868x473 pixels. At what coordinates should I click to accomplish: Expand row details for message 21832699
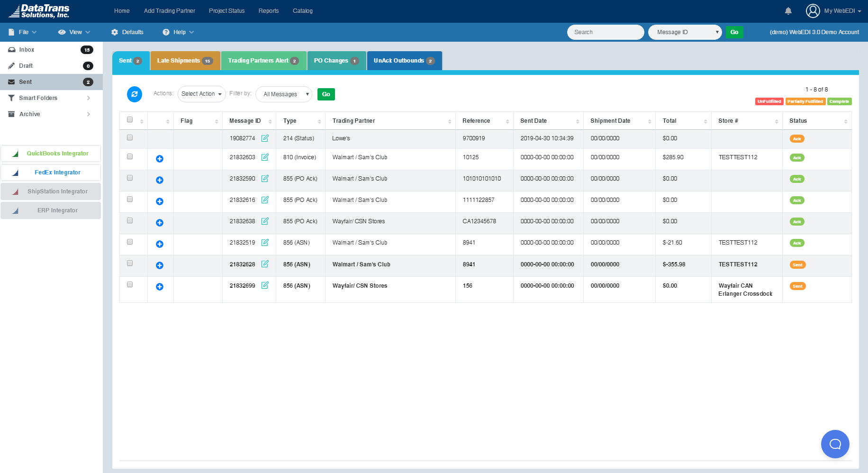[x=160, y=287]
